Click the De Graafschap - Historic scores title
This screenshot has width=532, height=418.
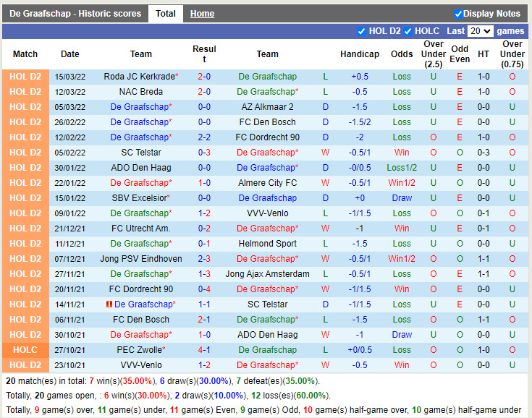pyautogui.click(x=75, y=14)
